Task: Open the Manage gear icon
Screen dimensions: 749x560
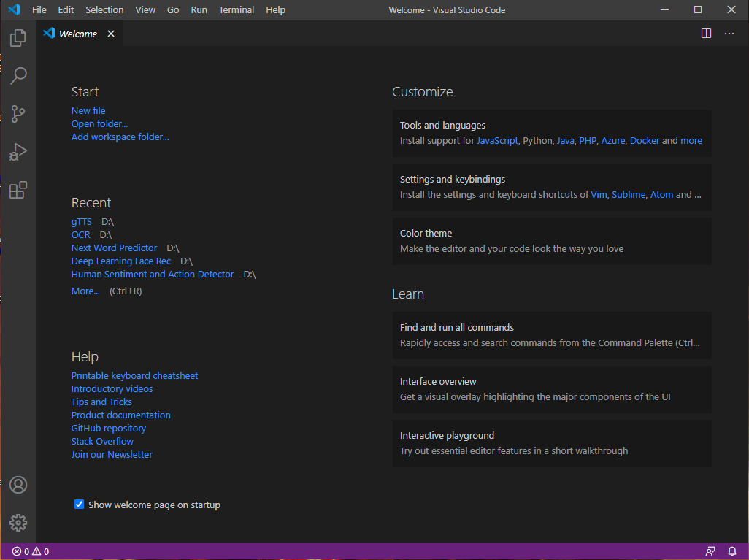Action: pyautogui.click(x=18, y=523)
